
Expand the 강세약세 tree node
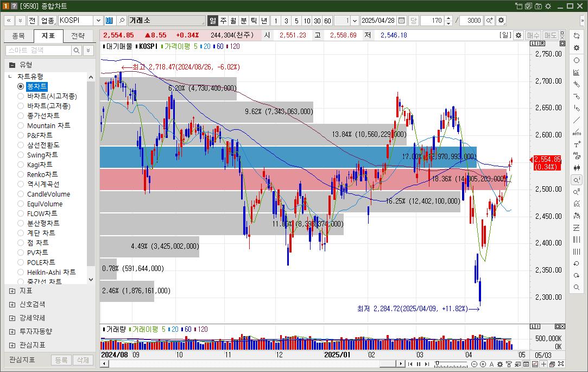12,318
